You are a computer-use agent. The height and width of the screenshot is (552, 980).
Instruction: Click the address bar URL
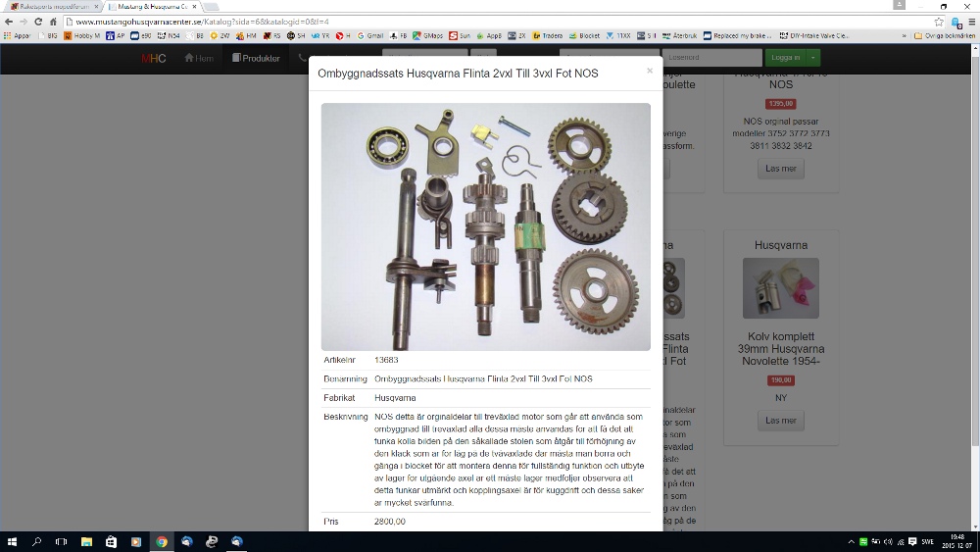coord(203,22)
